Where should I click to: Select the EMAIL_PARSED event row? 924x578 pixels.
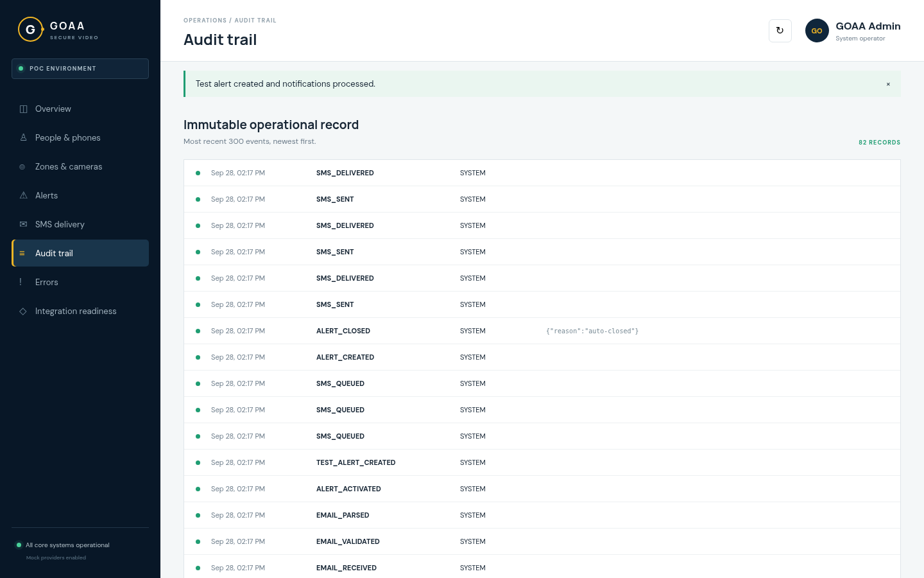point(542,515)
